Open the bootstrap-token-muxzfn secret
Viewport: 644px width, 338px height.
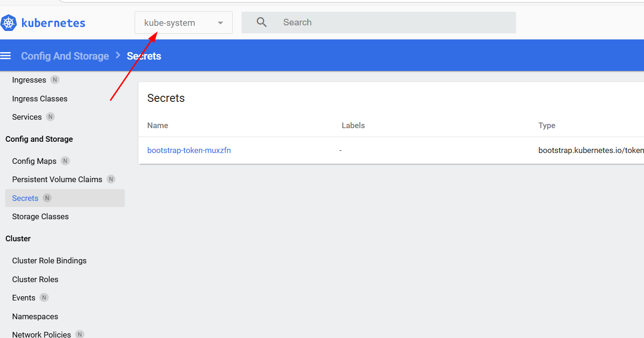(189, 150)
